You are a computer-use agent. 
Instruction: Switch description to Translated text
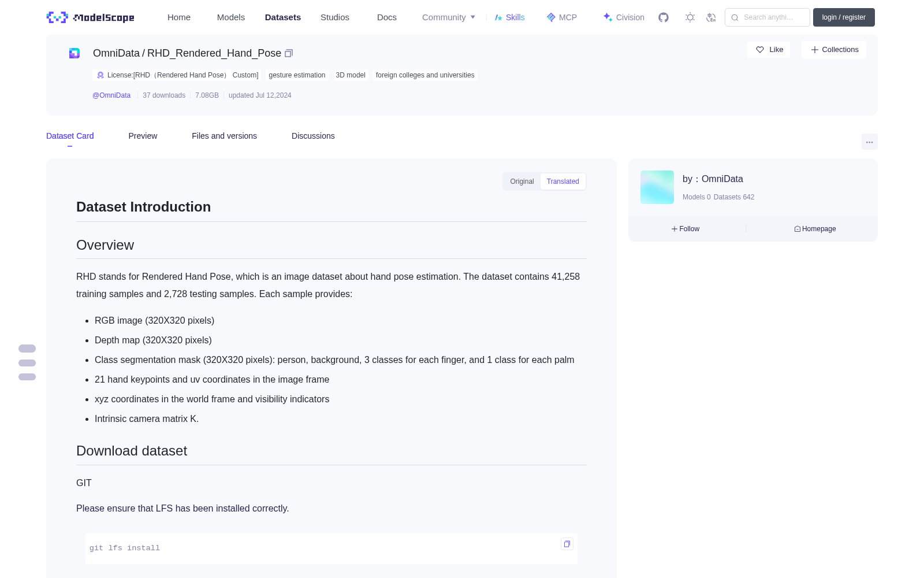pos(563,181)
